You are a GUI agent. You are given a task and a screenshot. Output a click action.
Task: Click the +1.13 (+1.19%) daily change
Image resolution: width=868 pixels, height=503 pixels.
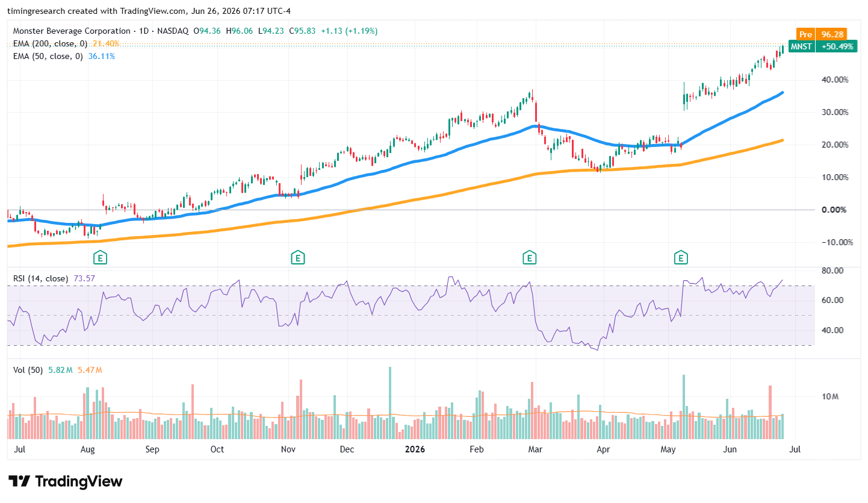point(349,31)
